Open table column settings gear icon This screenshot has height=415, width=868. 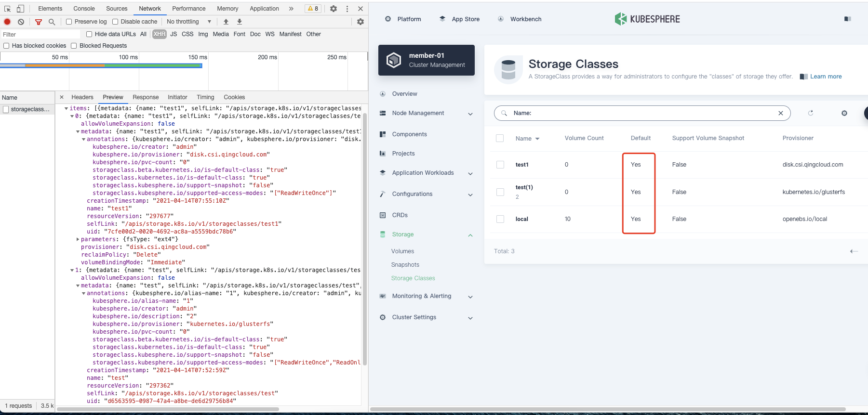pos(844,113)
